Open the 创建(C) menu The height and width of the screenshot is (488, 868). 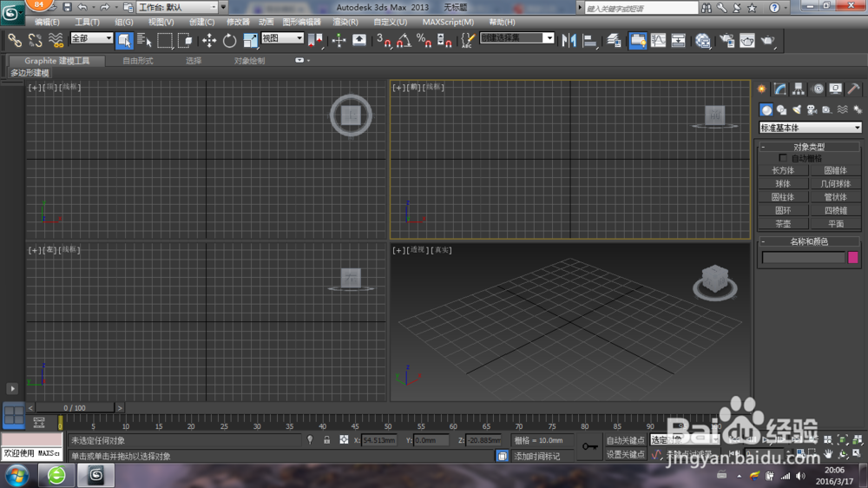(x=201, y=23)
